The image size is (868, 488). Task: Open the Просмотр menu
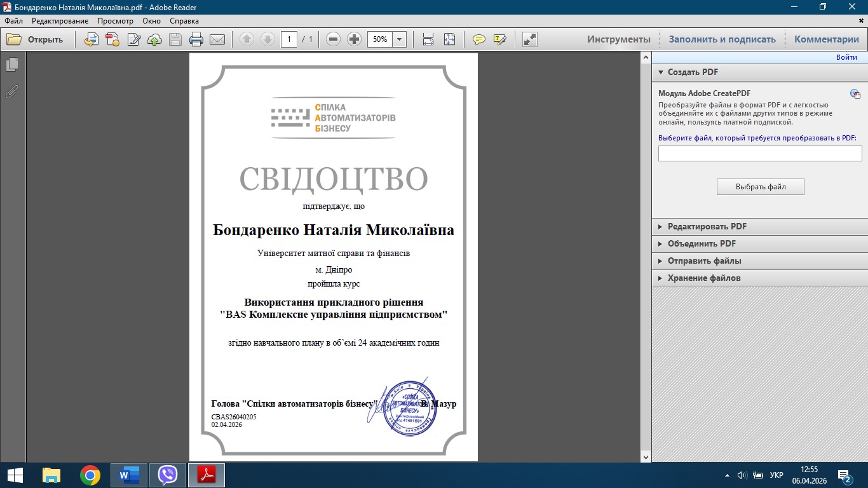tap(115, 21)
